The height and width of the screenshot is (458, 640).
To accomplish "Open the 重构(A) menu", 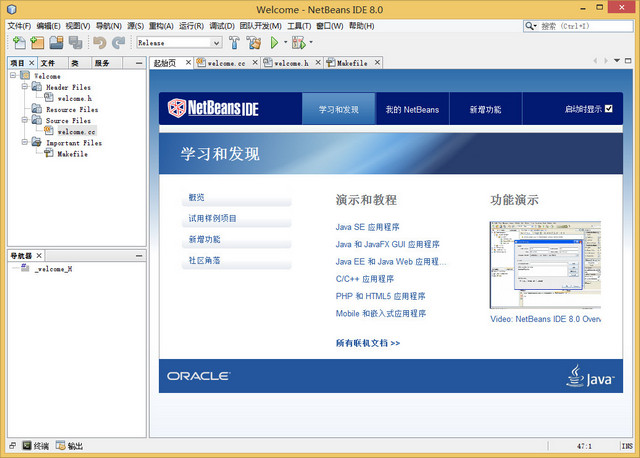I will coord(161,26).
